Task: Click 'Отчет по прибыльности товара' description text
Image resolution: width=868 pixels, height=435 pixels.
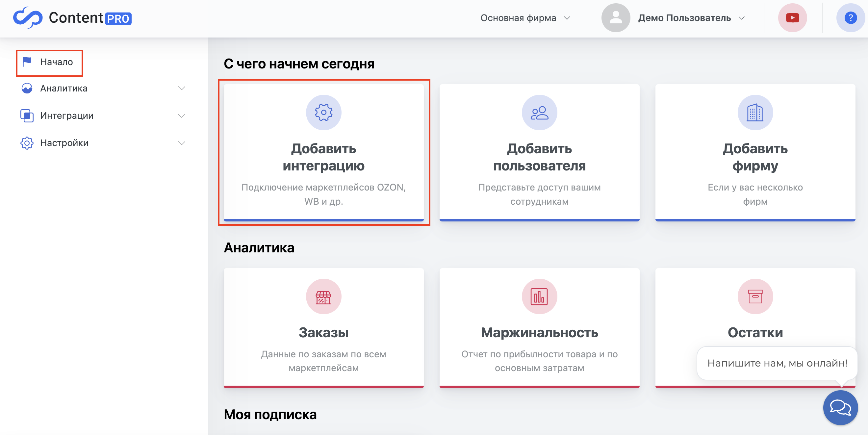Action: click(x=540, y=361)
